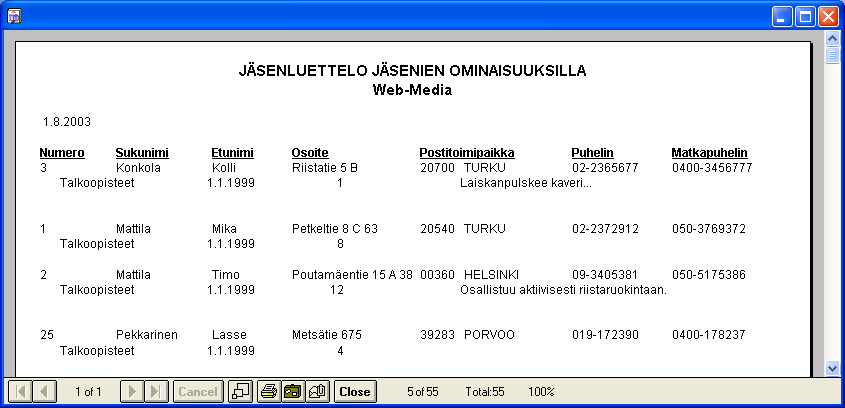
Task: Click the 'Web-Media' subtitle
Action: tap(412, 90)
